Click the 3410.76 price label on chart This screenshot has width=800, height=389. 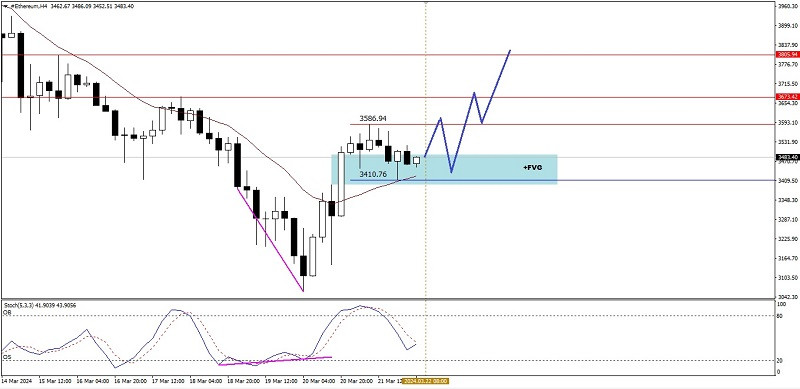tap(373, 174)
